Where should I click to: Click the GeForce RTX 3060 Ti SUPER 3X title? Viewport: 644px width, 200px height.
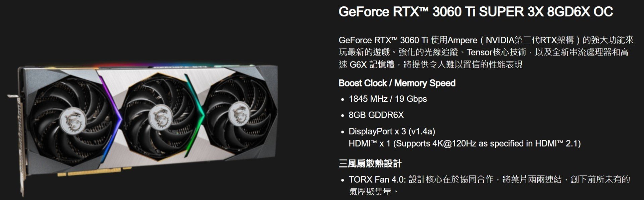476,12
